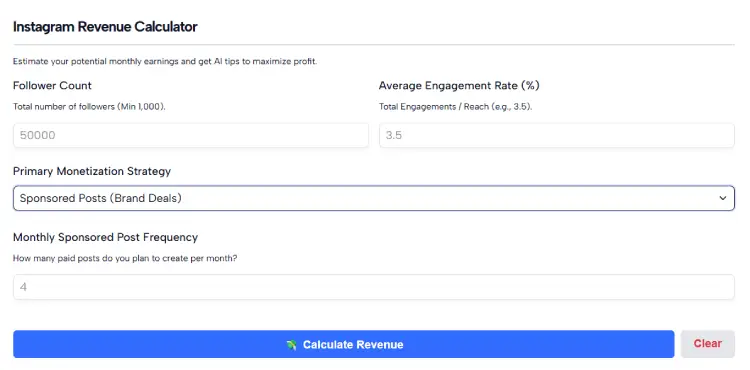The width and height of the screenshot is (750, 370).
Task: Click the Follower Count label
Action: tap(52, 86)
